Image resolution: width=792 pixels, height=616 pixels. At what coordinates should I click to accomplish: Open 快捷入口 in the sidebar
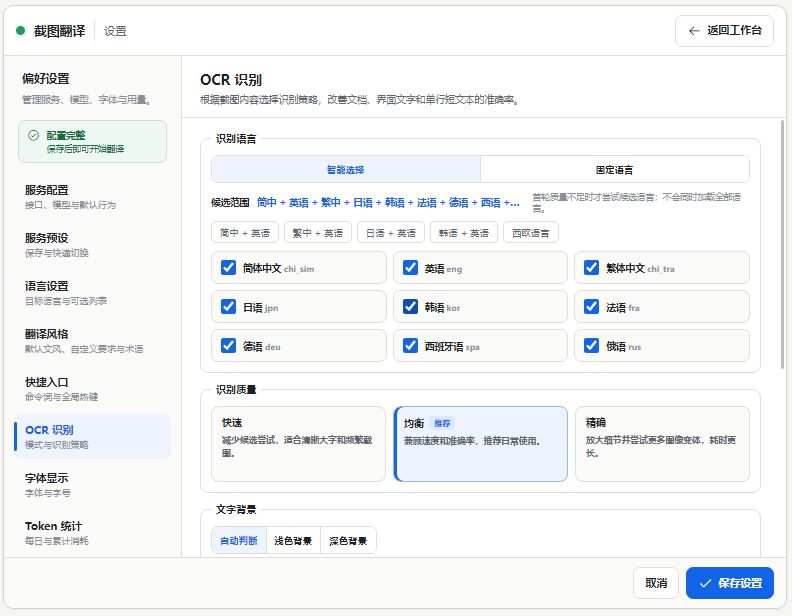(x=92, y=389)
